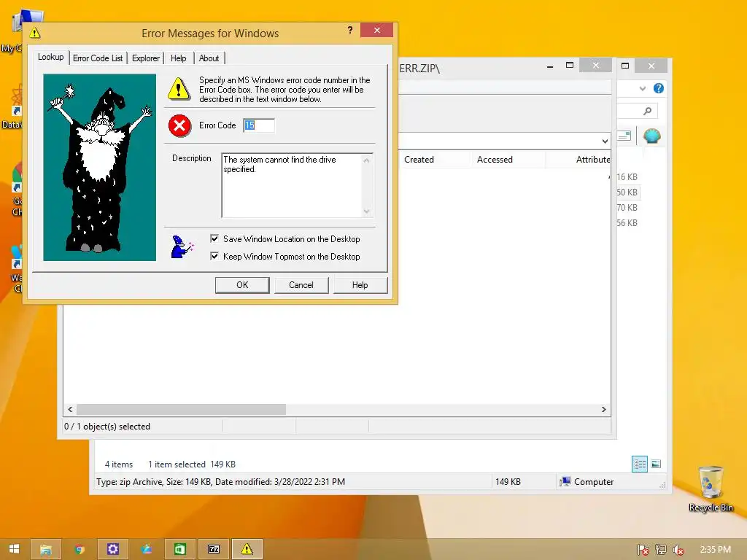The image size is (747, 560).
Task: Click the description scroll down arrow
Action: [x=366, y=211]
